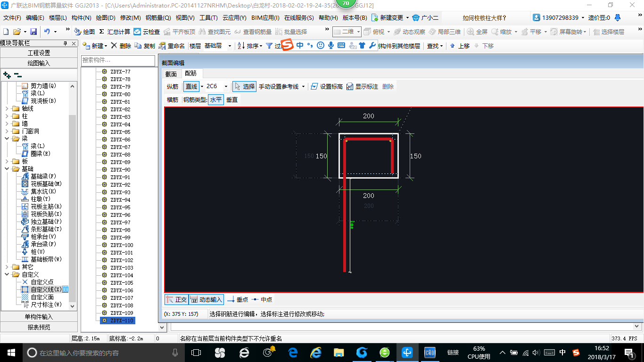644x362 pixels.
Task: Click 单构件输入 navigation button
Action: (x=39, y=317)
